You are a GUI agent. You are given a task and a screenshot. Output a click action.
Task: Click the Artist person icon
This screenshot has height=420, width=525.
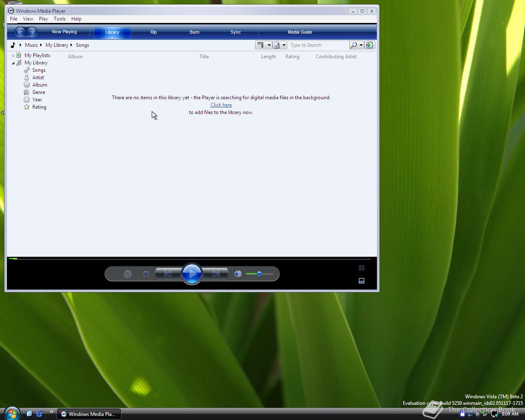point(27,78)
